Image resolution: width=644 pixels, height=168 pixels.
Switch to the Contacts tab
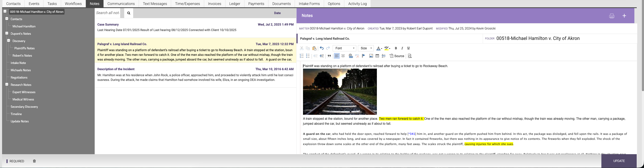[13, 4]
